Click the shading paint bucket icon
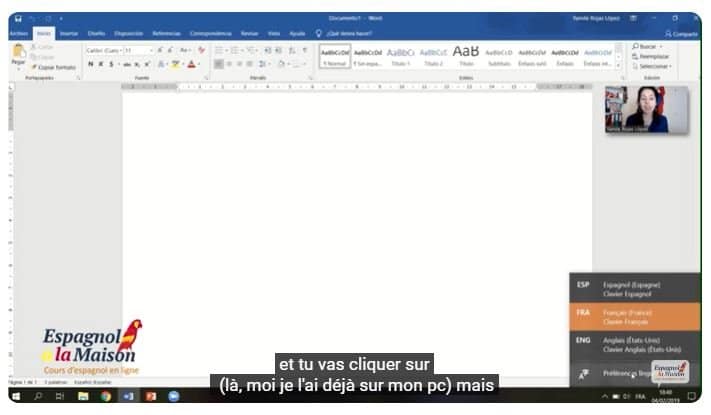 281,64
